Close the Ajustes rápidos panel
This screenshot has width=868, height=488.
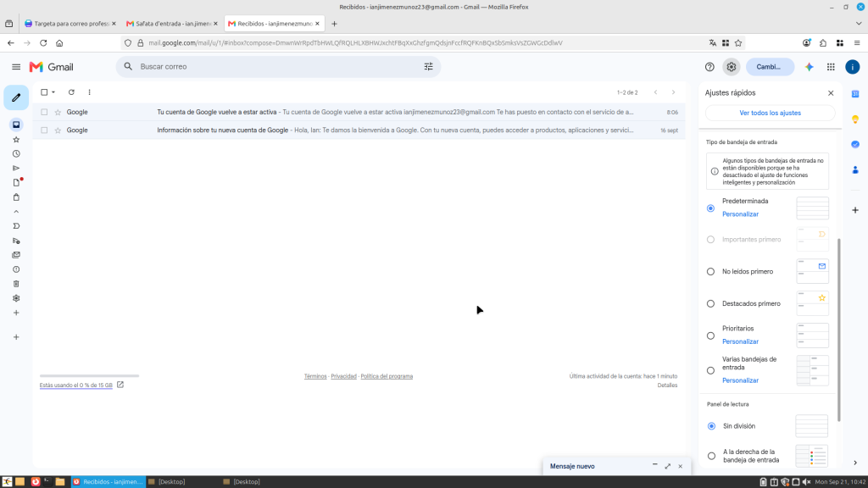coord(831,93)
